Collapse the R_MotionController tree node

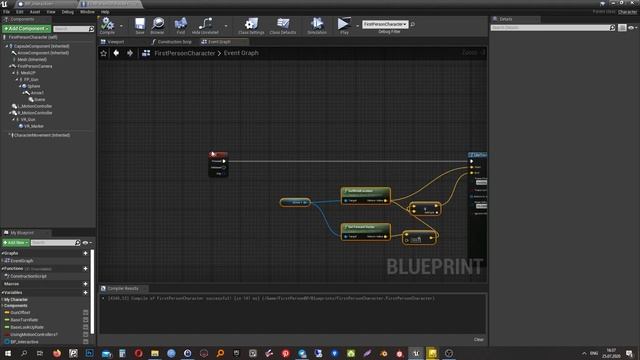click(x=10, y=113)
